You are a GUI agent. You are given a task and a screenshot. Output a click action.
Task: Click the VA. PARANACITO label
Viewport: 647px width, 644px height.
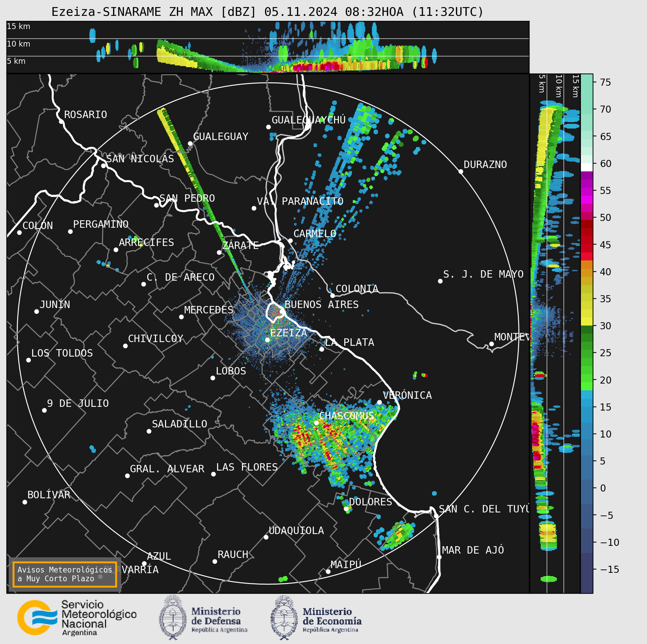tap(300, 201)
